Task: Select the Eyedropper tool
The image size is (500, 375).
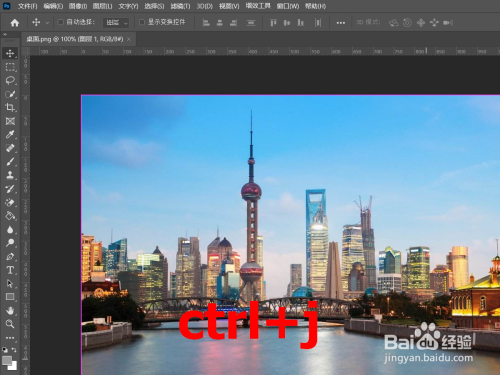Action: 10,134
